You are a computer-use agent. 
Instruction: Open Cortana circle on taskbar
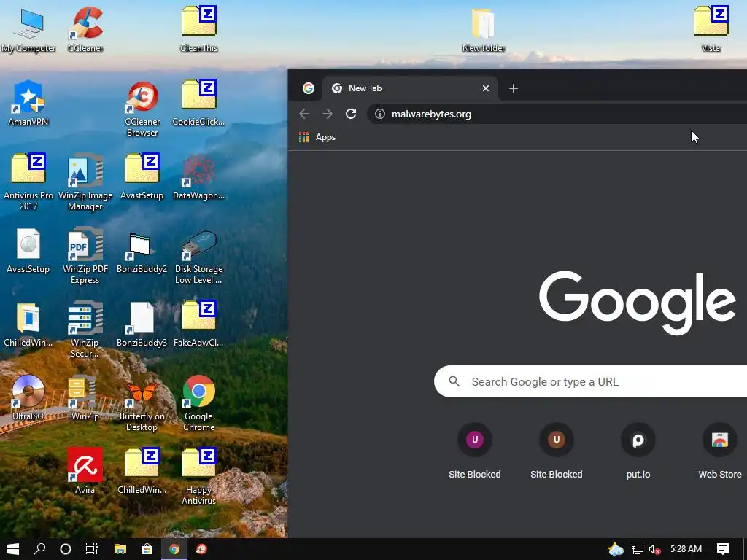pos(65,549)
